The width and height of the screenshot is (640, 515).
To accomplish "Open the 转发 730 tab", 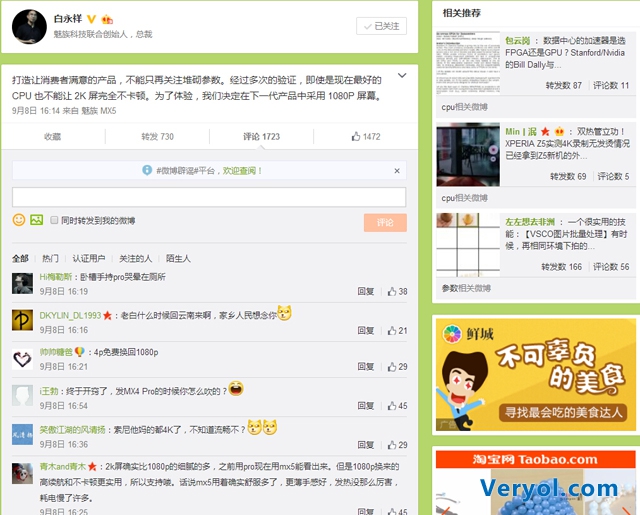I will (x=158, y=137).
